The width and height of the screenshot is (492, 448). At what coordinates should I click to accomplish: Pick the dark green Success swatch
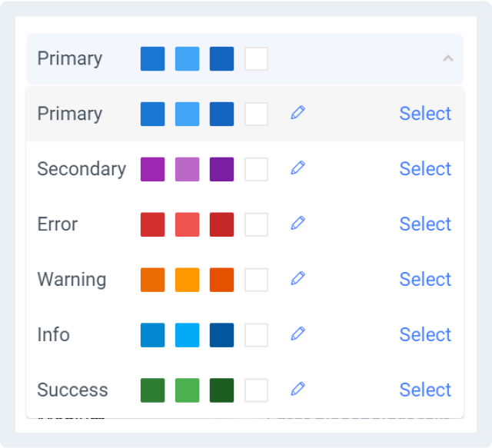(221, 390)
